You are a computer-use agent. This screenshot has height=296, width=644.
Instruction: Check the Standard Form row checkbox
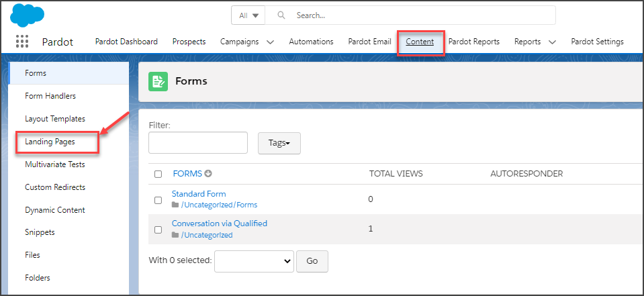158,200
